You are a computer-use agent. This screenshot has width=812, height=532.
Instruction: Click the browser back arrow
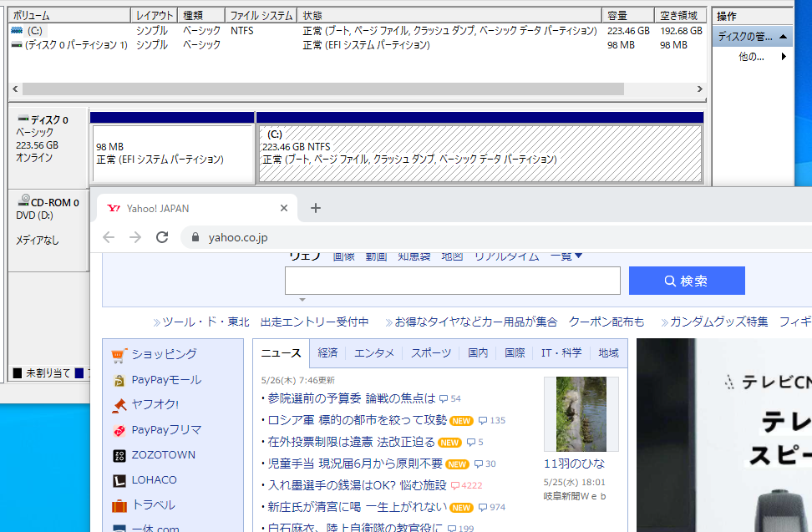109,237
